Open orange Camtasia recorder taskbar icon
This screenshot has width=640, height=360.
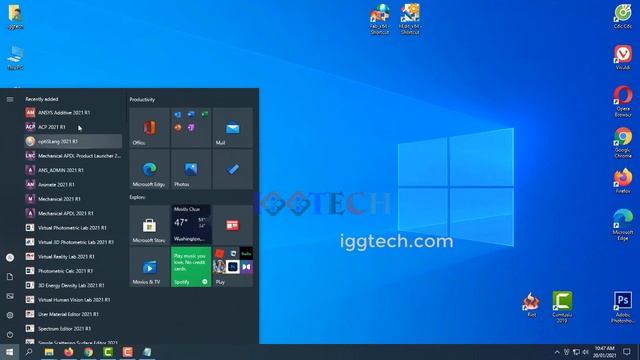[127, 352]
